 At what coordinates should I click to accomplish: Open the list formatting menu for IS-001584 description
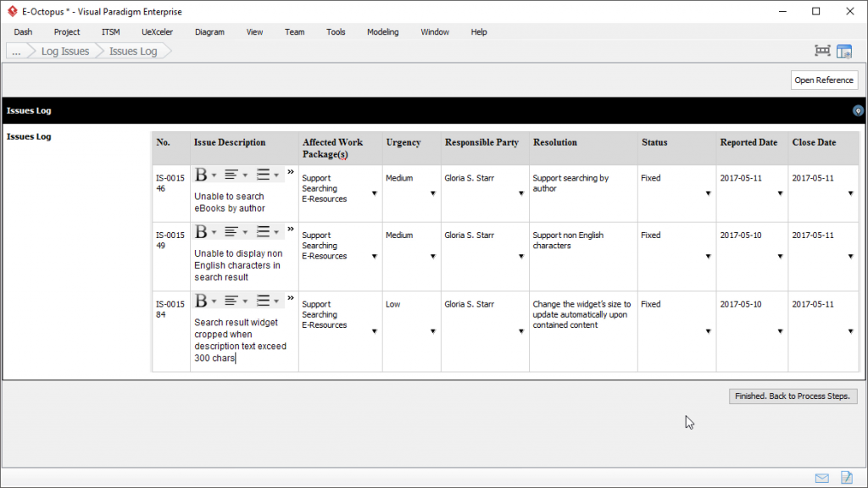coord(268,300)
